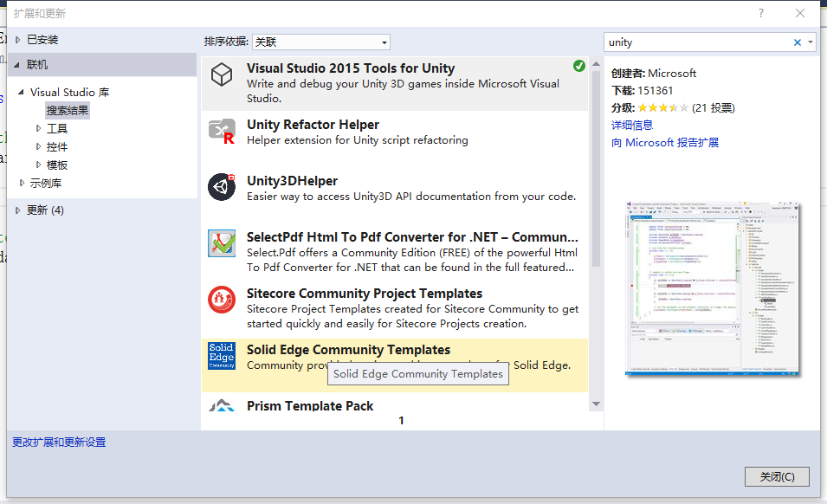Click the Solid Edge Community Templates icon
The width and height of the screenshot is (827, 504).
click(222, 356)
